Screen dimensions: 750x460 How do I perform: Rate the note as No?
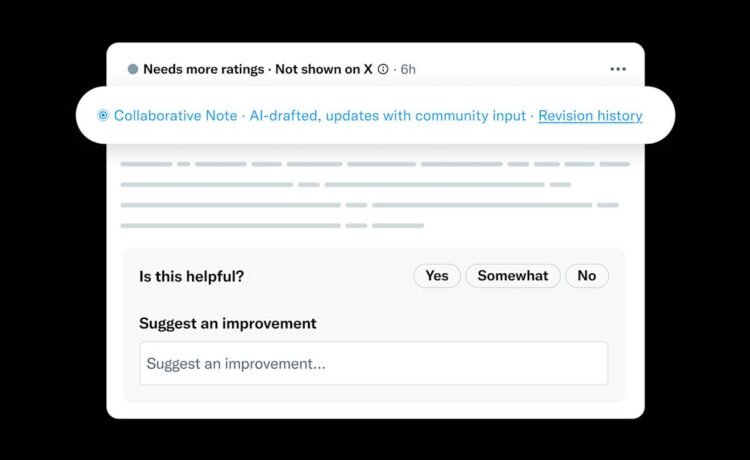tap(586, 276)
